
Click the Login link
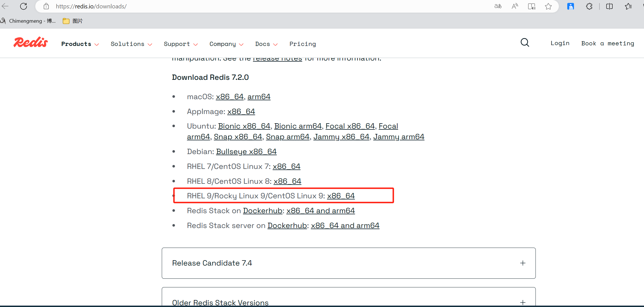pyautogui.click(x=560, y=43)
